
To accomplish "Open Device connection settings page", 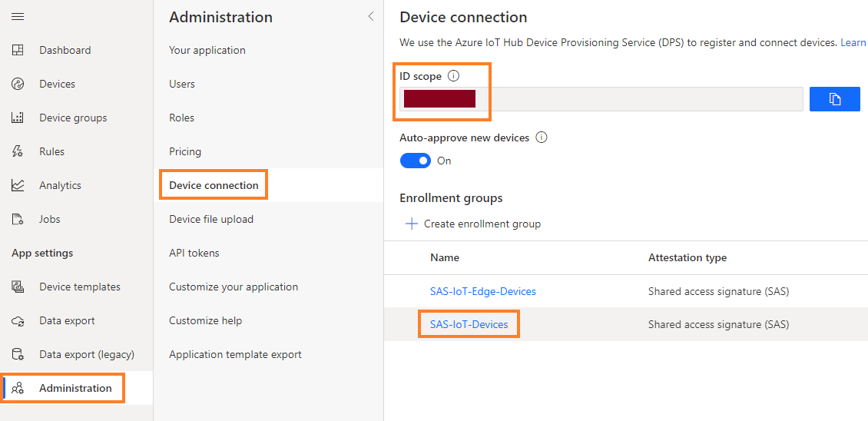I will (x=214, y=185).
